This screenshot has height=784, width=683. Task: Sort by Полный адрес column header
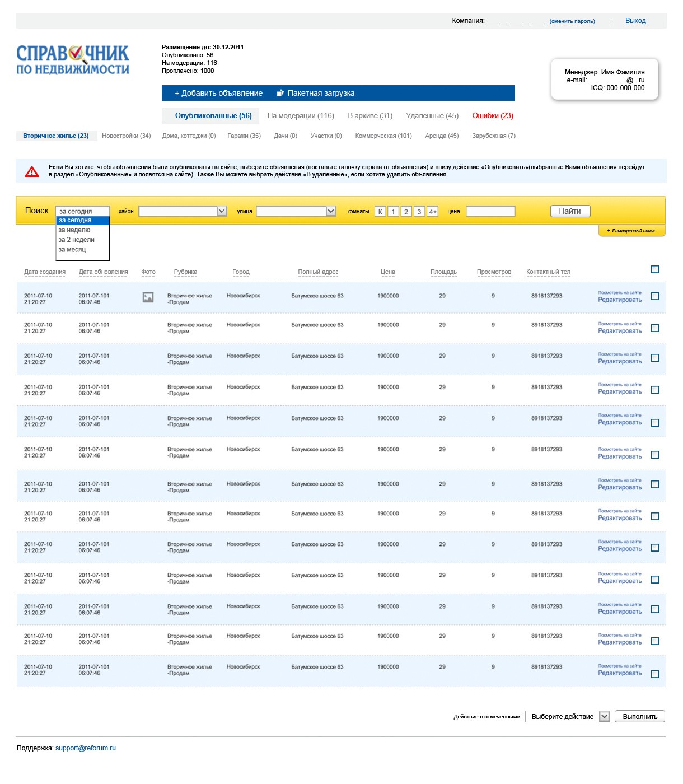(x=318, y=272)
